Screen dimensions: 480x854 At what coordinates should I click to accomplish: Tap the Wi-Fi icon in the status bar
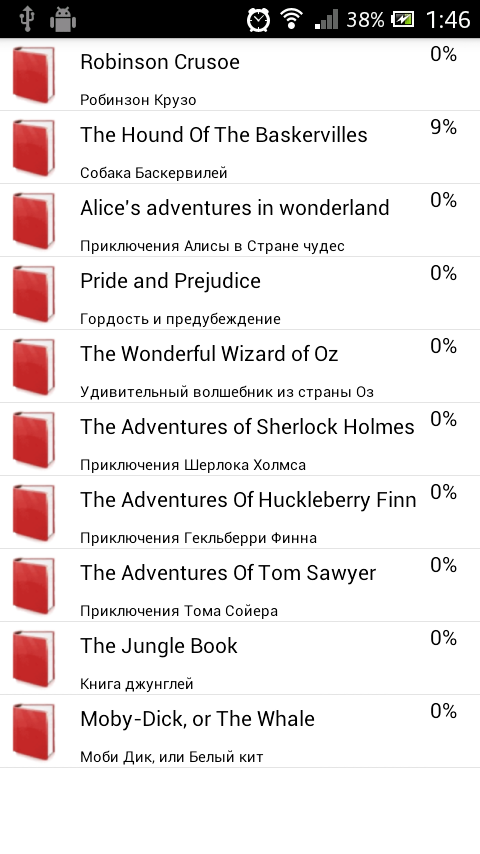[x=292, y=20]
